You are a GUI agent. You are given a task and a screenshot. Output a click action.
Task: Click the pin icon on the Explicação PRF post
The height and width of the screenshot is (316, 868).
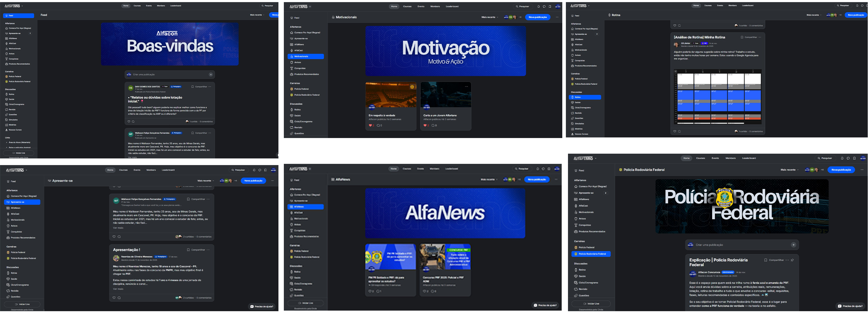(792, 260)
